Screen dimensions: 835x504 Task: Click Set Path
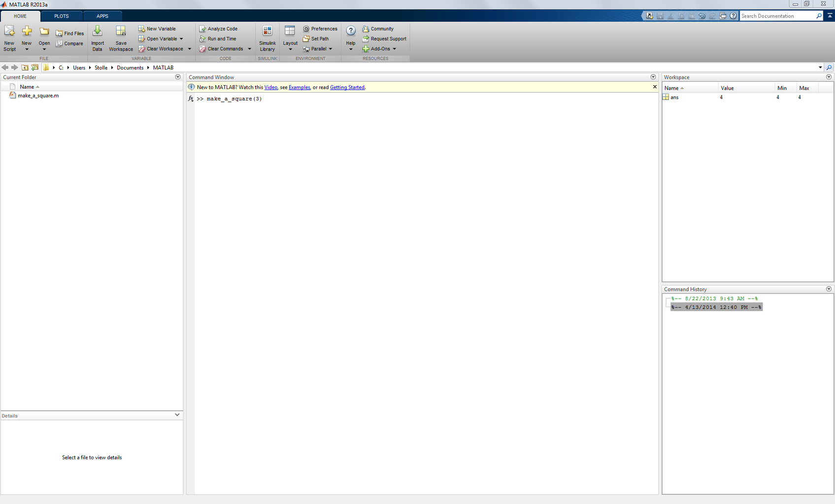pyautogui.click(x=316, y=38)
